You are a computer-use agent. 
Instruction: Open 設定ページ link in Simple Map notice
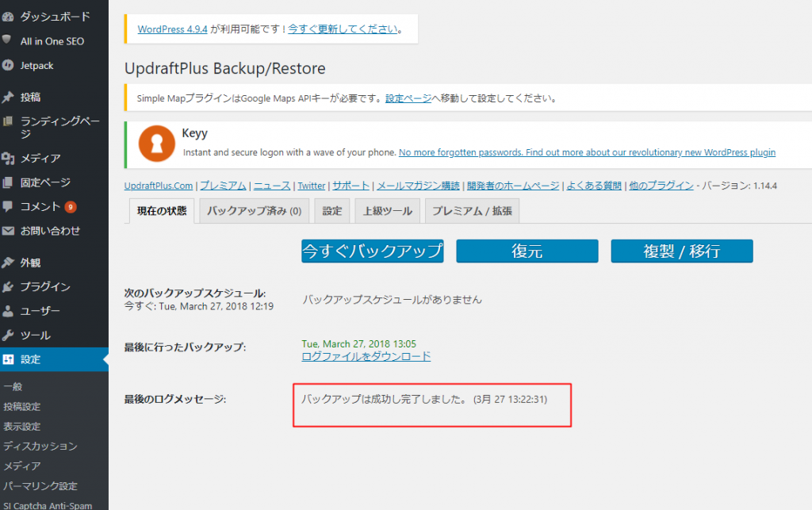point(408,98)
